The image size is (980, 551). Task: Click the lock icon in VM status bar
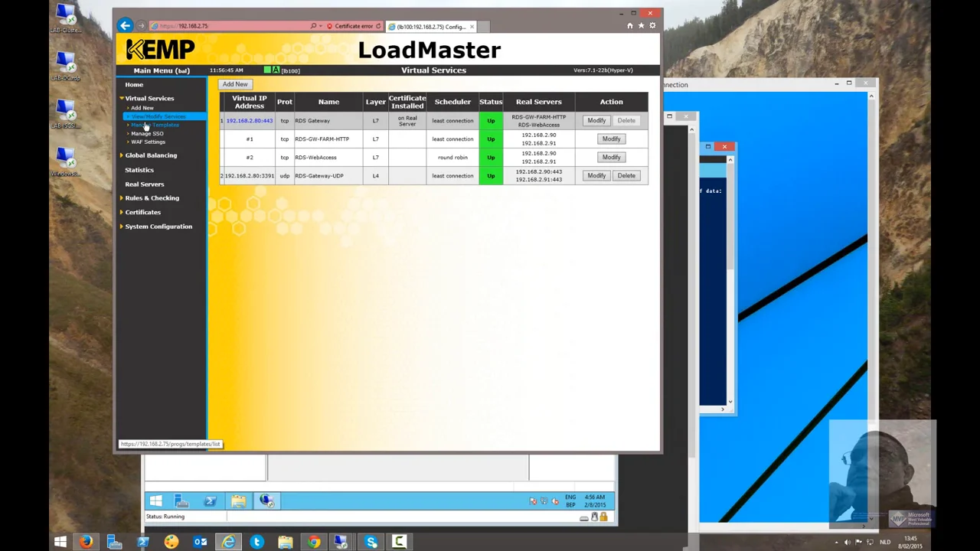(x=603, y=517)
